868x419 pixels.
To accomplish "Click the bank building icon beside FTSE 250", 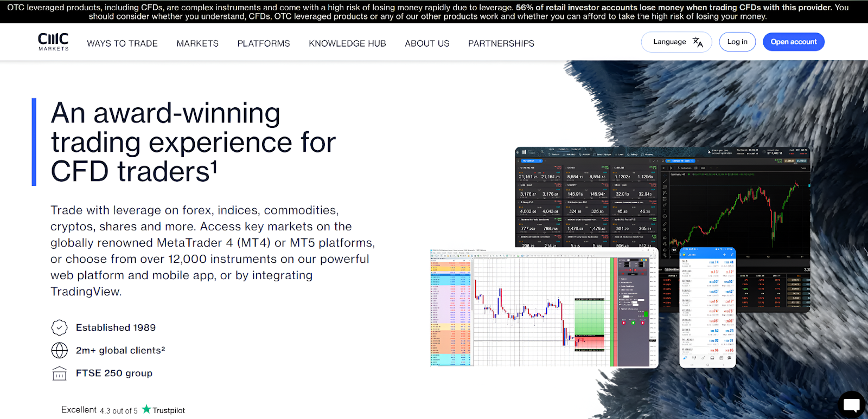I will tap(59, 373).
